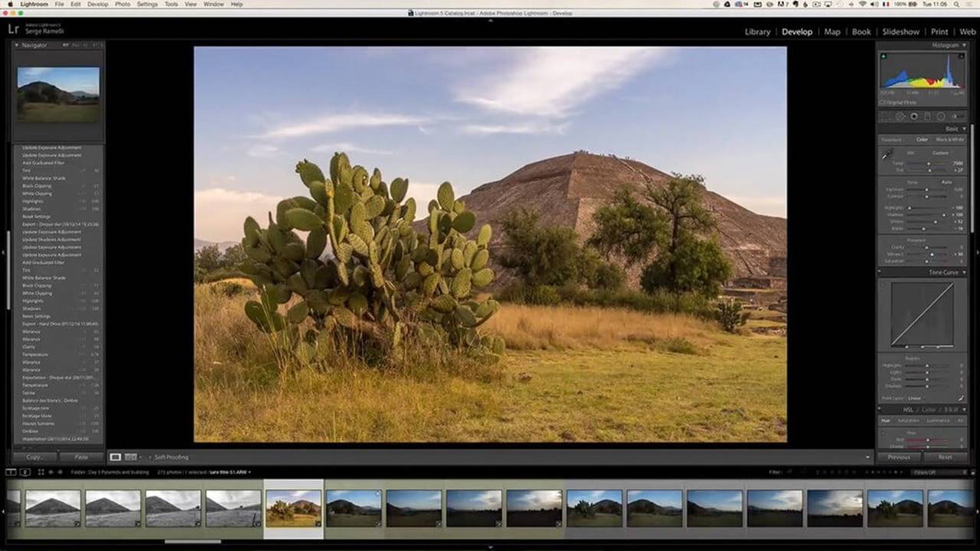Open the Photo menu
The image size is (980, 551).
[122, 4]
